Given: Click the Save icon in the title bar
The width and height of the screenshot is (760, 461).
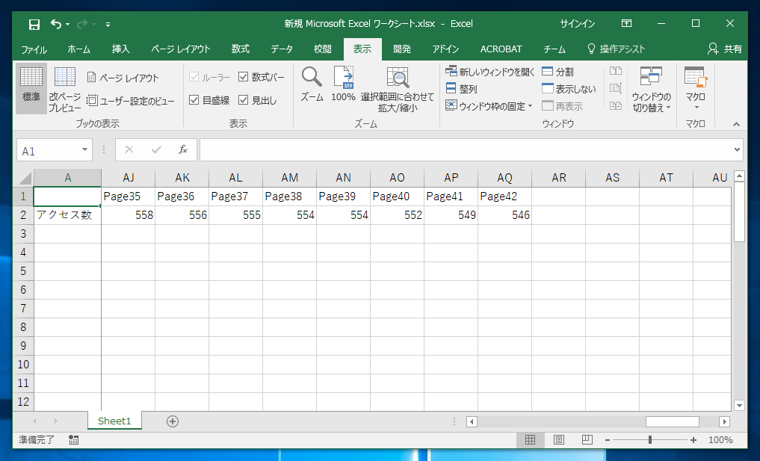Looking at the screenshot, I should 34,24.
